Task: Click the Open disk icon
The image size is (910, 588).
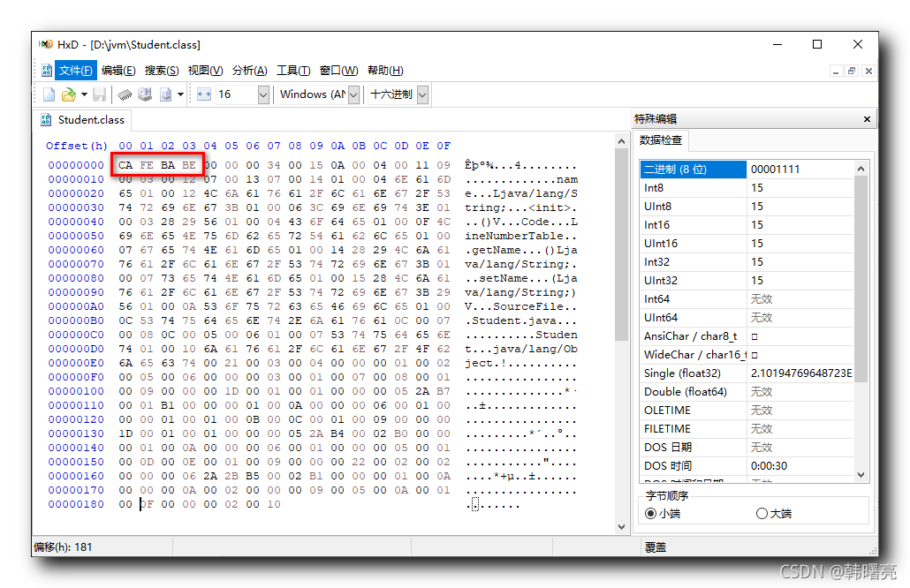Action: pyautogui.click(x=145, y=94)
